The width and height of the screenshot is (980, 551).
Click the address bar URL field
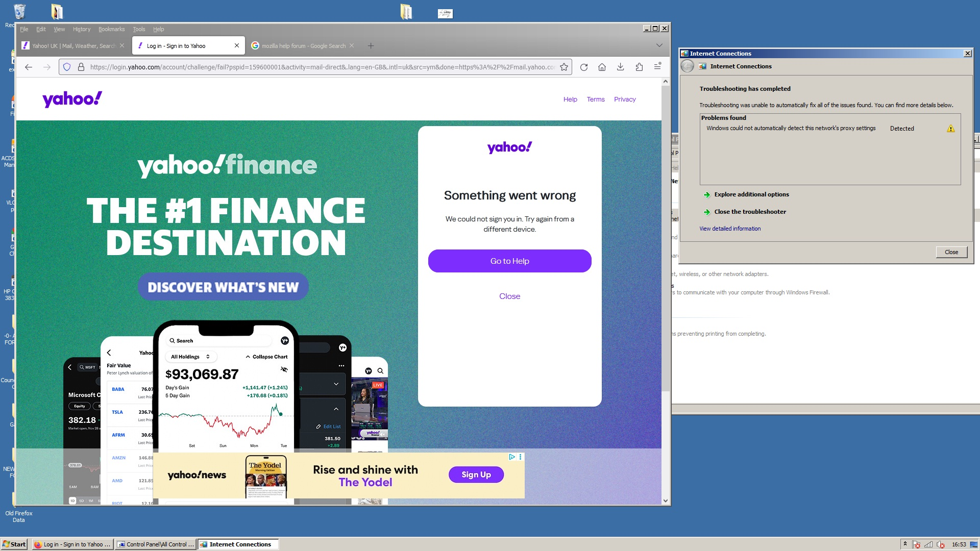322,67
